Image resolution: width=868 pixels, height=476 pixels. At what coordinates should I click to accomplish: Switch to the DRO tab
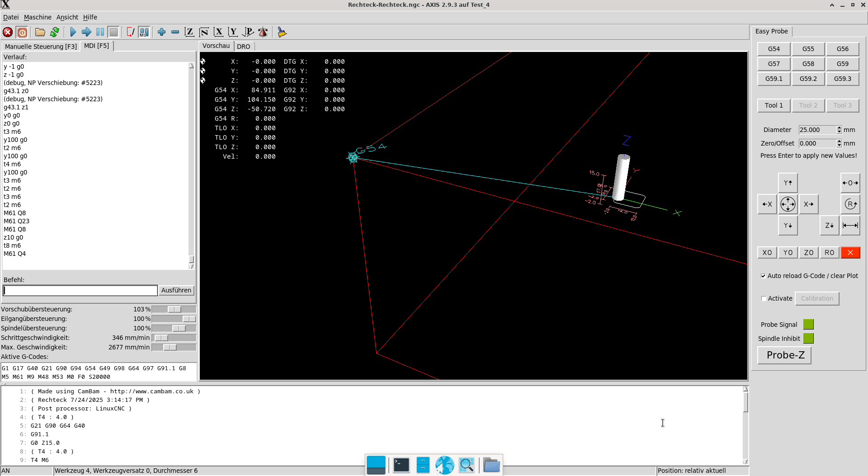244,47
